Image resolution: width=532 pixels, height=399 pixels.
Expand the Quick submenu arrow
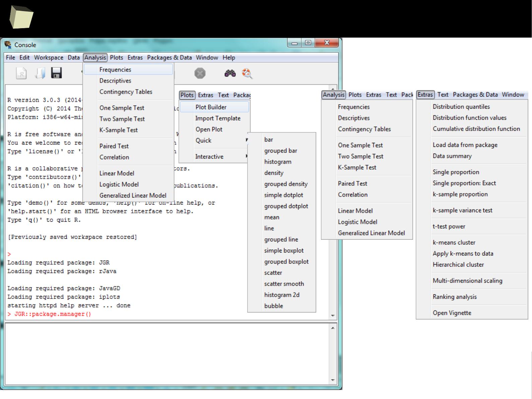pyautogui.click(x=247, y=140)
